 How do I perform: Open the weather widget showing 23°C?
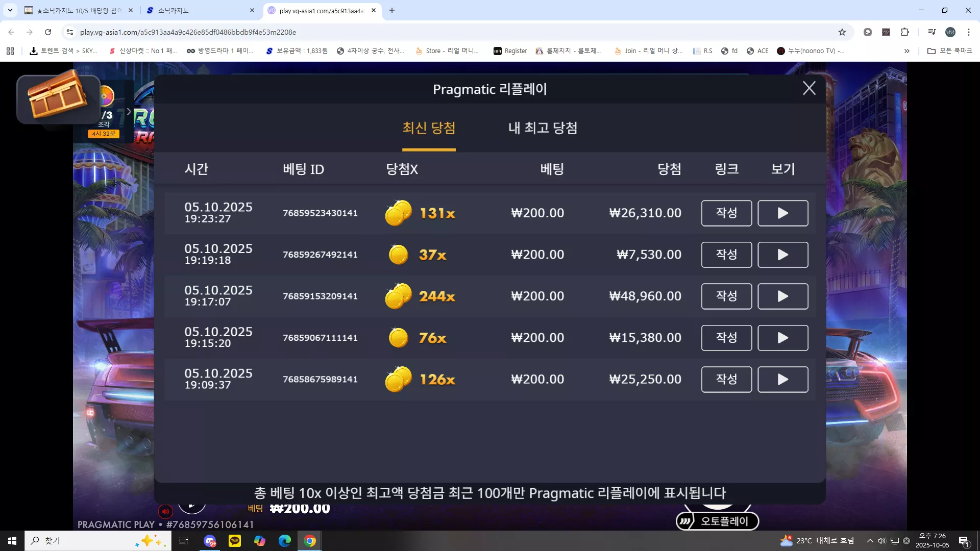click(x=817, y=541)
